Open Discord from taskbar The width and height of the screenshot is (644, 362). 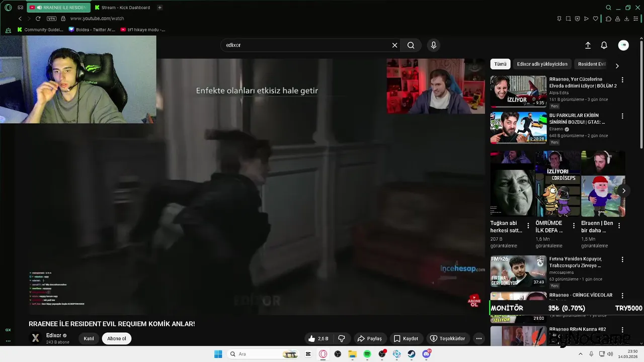427,354
